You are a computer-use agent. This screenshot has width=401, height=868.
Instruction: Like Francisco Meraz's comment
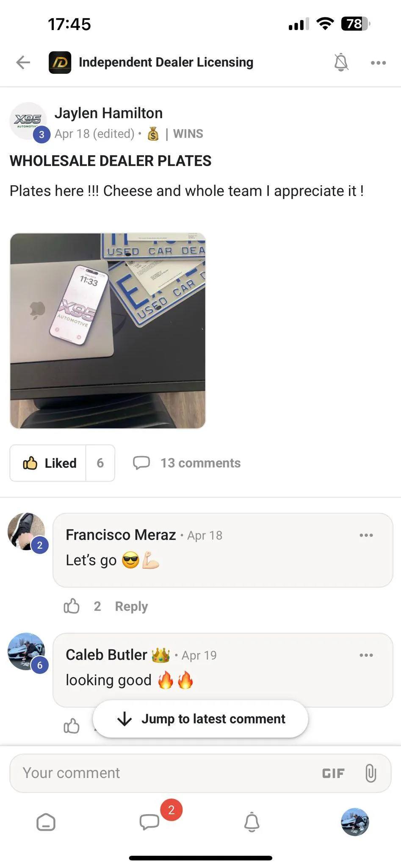point(72,606)
